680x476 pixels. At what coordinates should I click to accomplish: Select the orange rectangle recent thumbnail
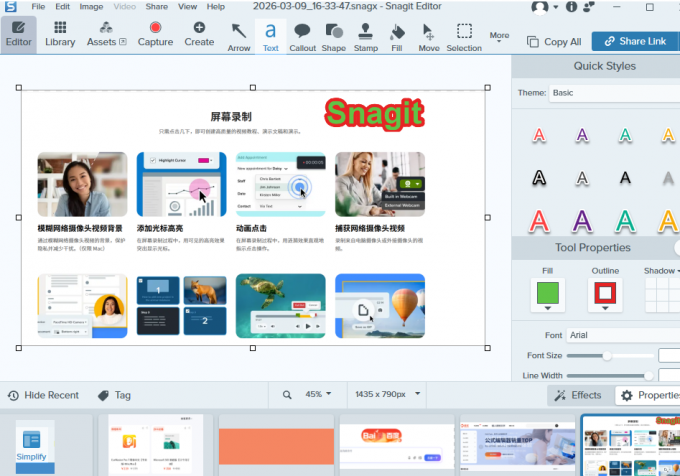coord(276,447)
